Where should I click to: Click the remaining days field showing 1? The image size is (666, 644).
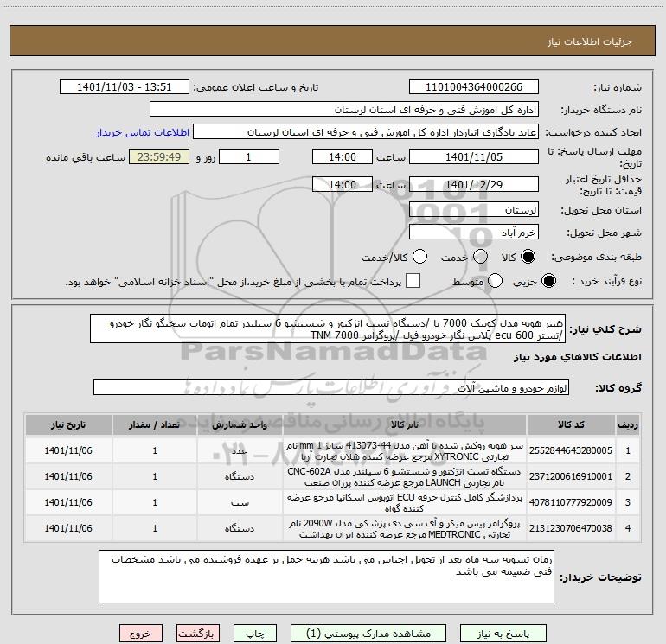click(x=249, y=156)
